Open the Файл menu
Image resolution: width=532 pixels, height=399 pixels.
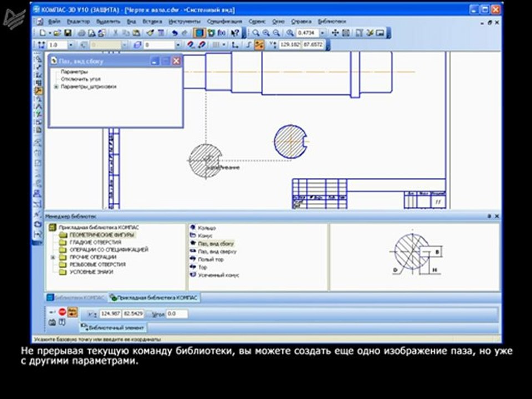(54, 22)
